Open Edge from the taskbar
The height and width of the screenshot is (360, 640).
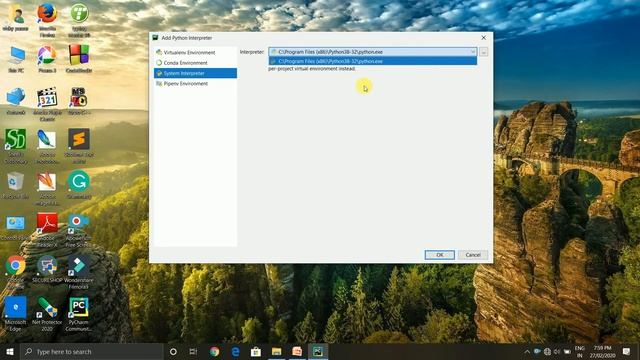[235, 351]
